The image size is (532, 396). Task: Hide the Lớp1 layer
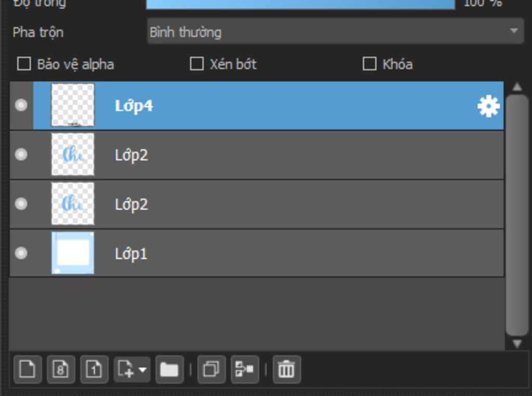point(21,253)
